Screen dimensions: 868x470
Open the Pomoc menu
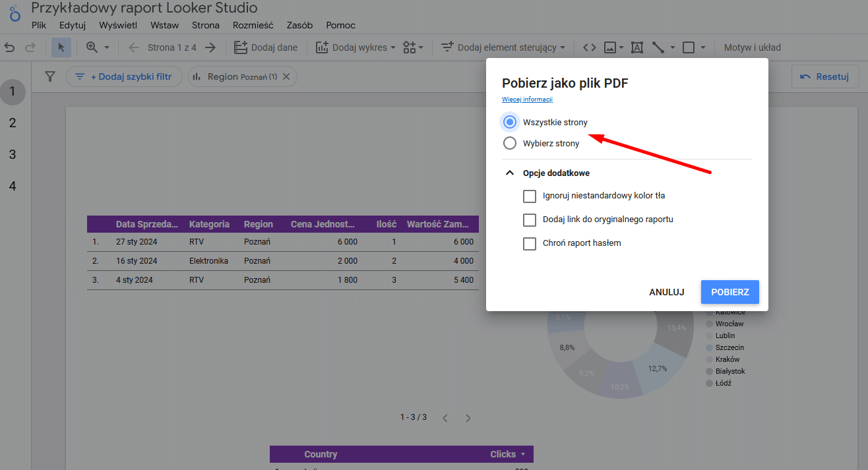340,25
